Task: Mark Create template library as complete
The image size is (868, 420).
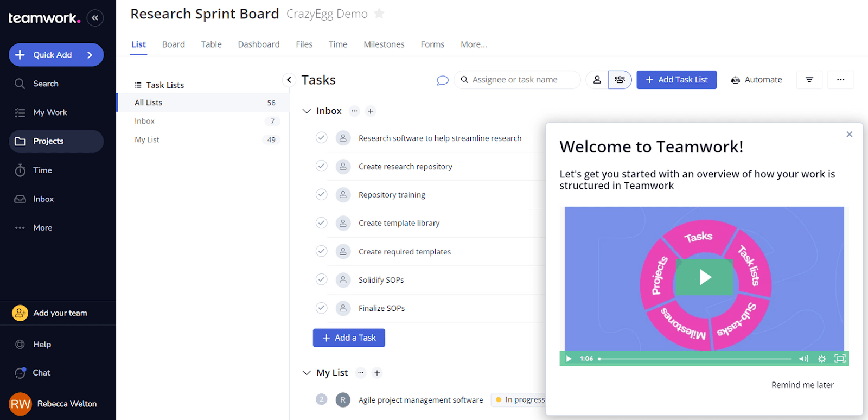Action: tap(322, 222)
